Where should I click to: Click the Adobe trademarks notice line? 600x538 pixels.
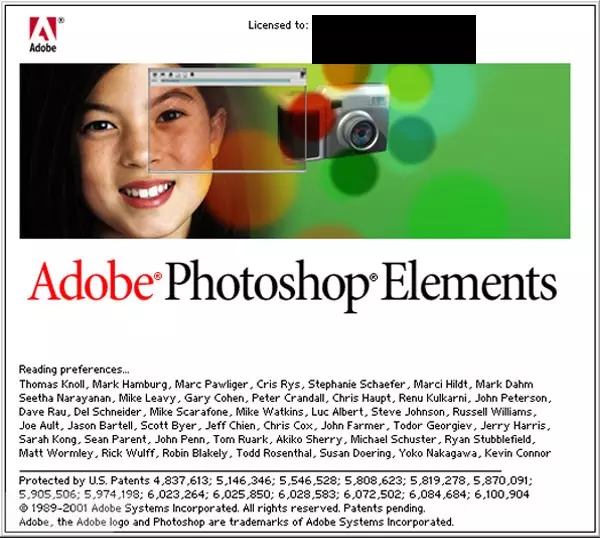(x=236, y=522)
